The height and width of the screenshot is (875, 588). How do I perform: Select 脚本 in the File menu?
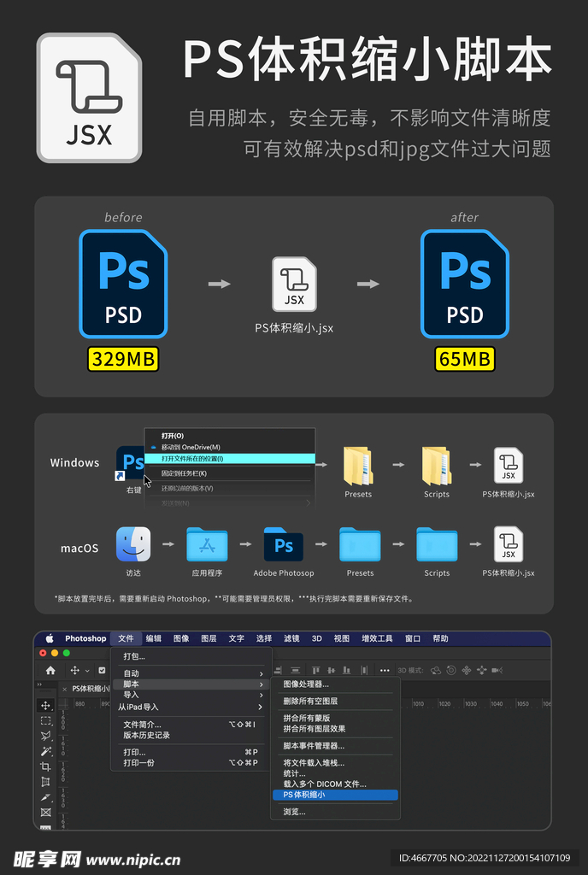[191, 684]
